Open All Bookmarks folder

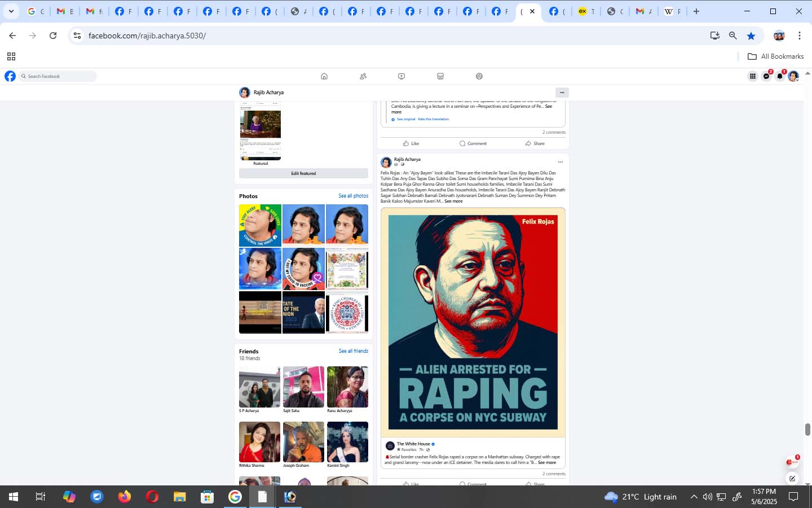click(775, 56)
